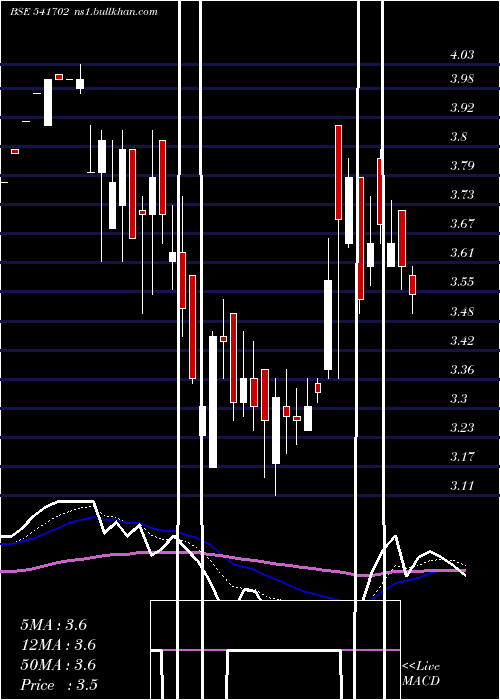Select the 3.61 price axis label
Viewport: 500px width, 700px height.
(462, 253)
